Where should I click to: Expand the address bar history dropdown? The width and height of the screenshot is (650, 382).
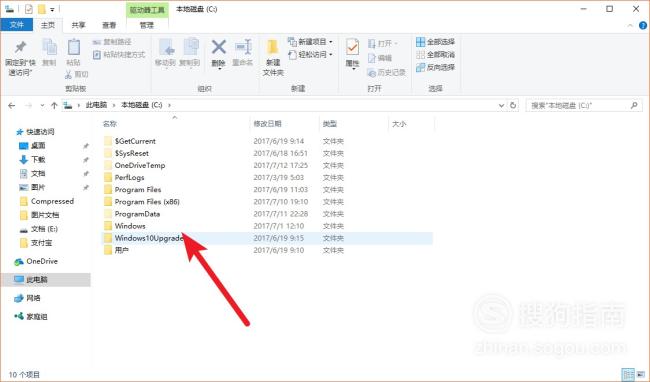coord(501,106)
